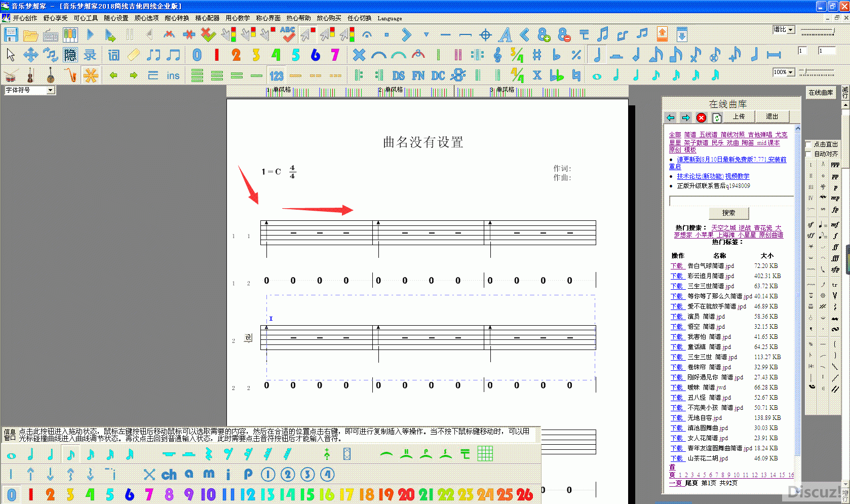Click the save floppy disk icon
Viewport: 850px width, 504px height.
[11, 34]
